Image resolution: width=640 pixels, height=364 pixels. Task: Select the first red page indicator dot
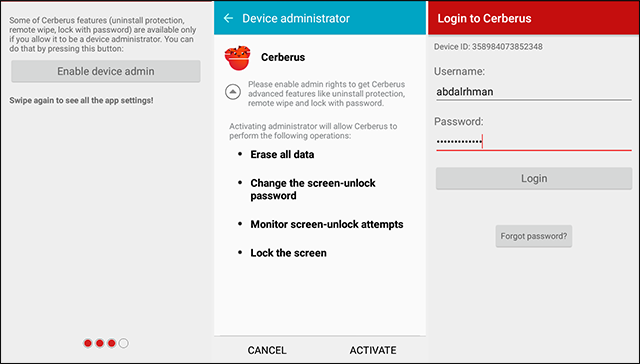coord(88,343)
